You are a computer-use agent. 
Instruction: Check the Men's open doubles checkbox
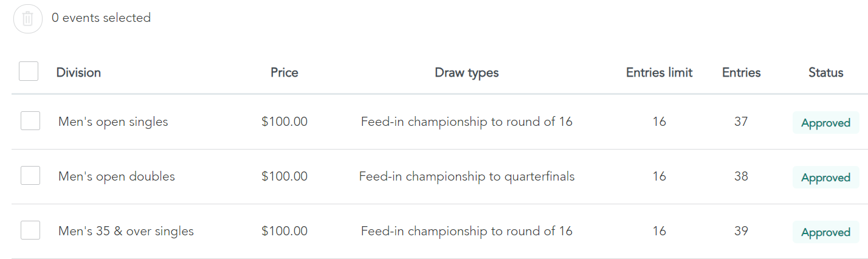tap(30, 175)
